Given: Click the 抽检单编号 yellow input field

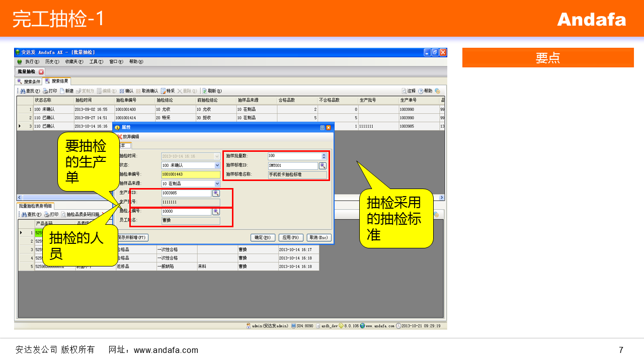Looking at the screenshot, I should coord(191,174).
